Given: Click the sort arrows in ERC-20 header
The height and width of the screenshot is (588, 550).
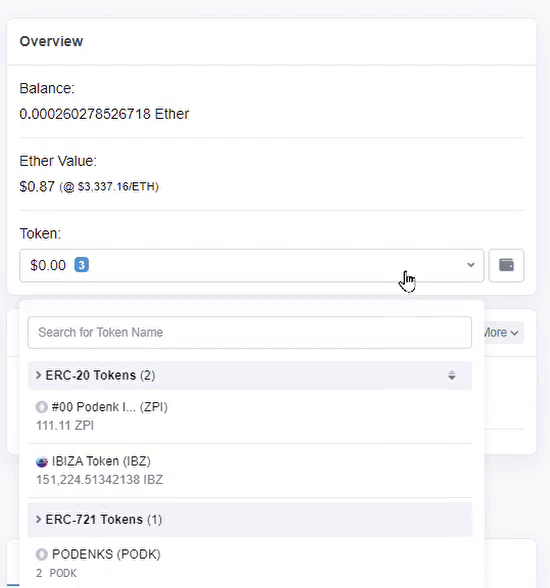Looking at the screenshot, I should click(x=452, y=375).
